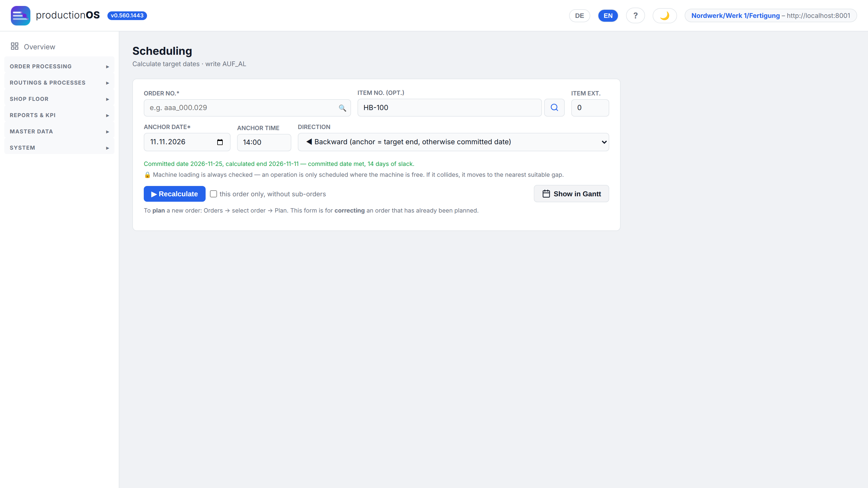Screen dimensions: 868x488
Task: Expand the Order Processing section
Action: pos(59,66)
